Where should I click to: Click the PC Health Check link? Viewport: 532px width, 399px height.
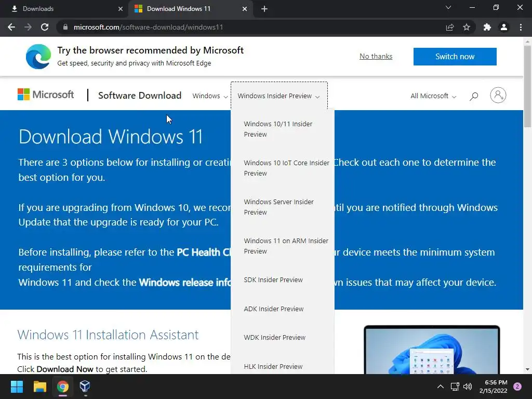pyautogui.click(x=204, y=252)
